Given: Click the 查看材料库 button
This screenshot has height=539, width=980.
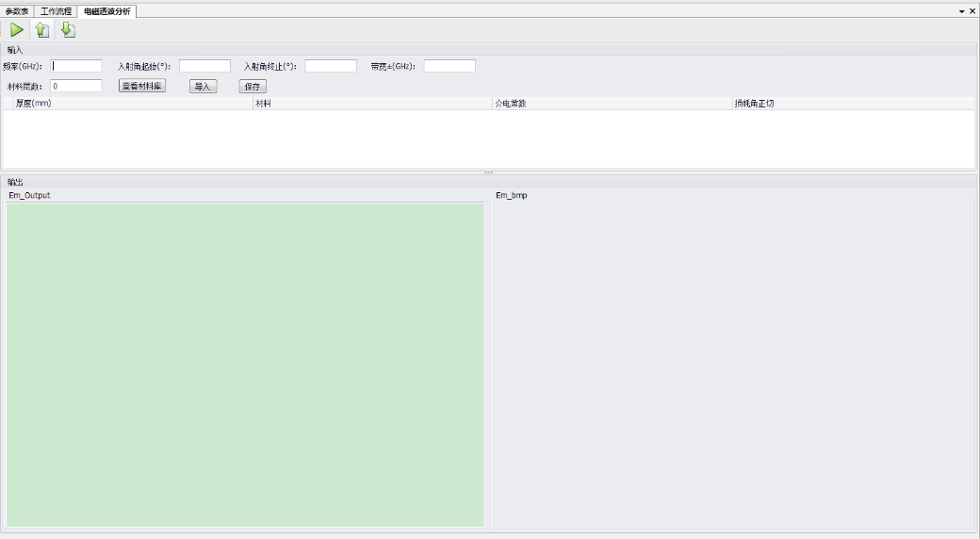Looking at the screenshot, I should click(x=142, y=86).
